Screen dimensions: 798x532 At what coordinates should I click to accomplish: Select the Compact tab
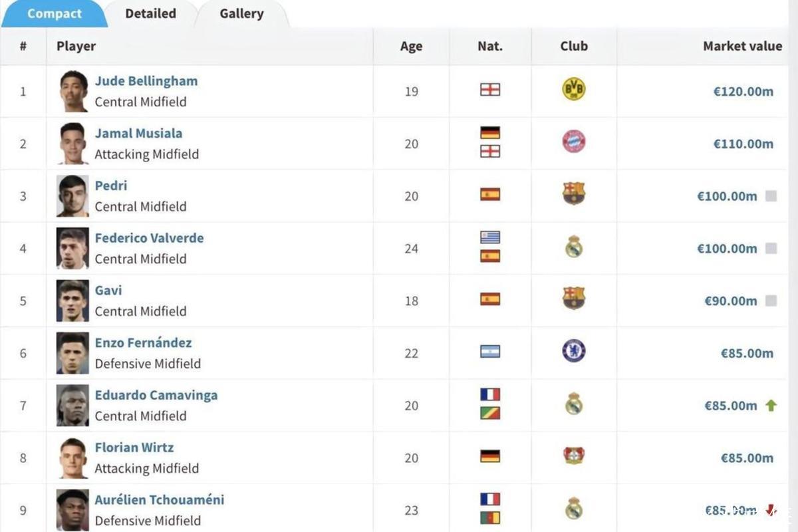point(55,13)
